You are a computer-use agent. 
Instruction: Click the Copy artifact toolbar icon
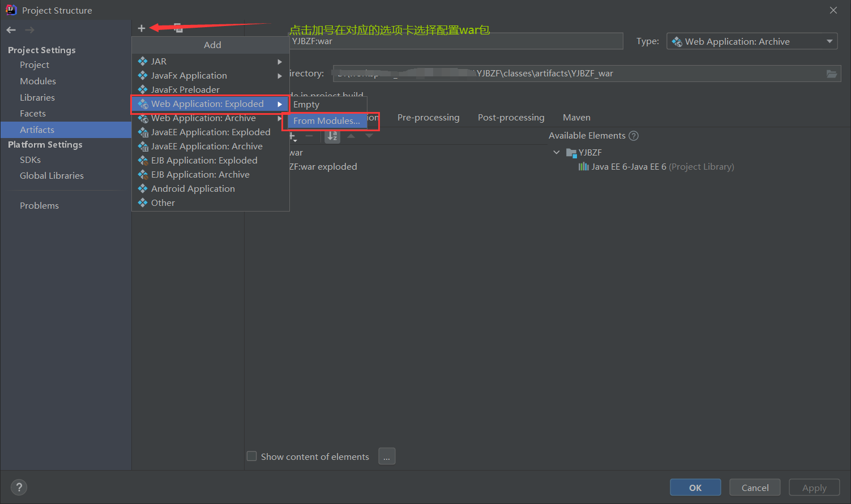tap(178, 28)
